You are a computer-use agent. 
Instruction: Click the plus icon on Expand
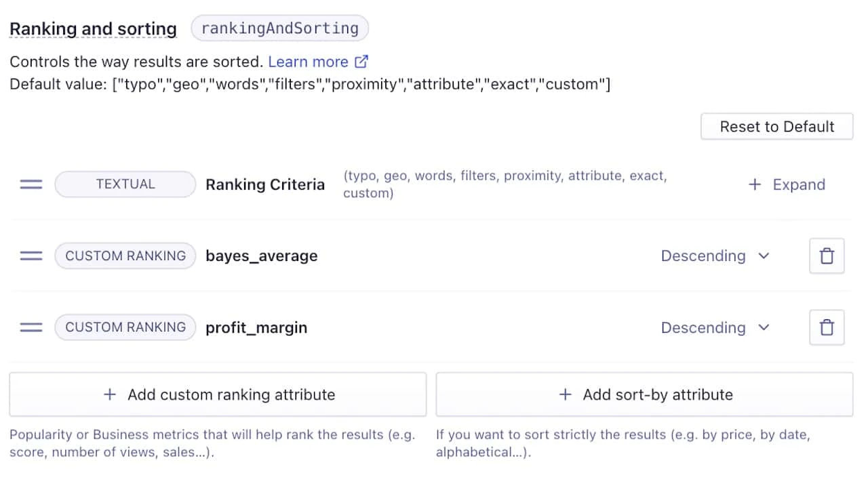pyautogui.click(x=755, y=184)
